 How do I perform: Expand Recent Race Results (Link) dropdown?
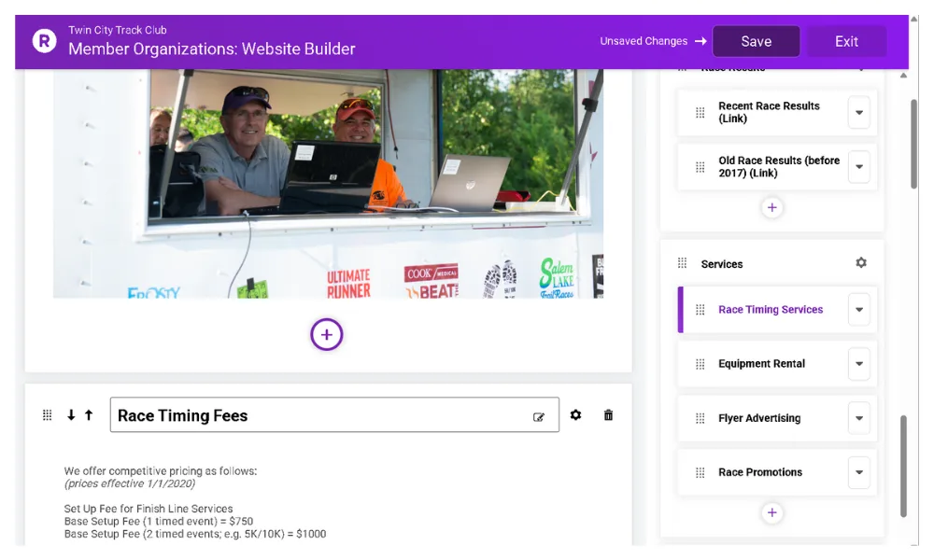click(x=859, y=113)
